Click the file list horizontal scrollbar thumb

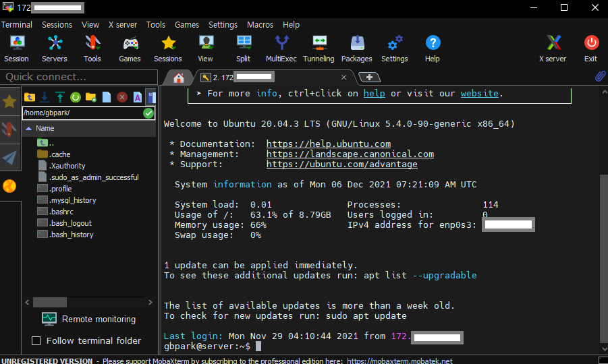tap(50, 302)
